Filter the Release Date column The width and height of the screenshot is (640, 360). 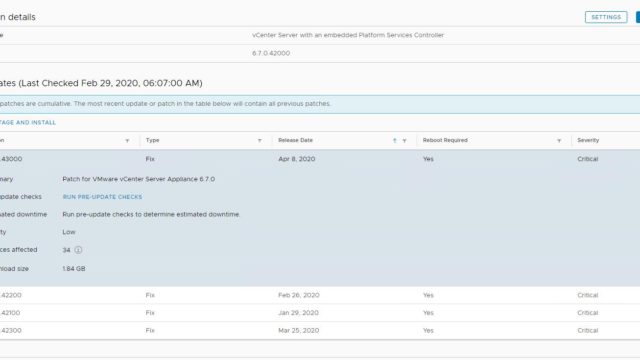click(404, 140)
